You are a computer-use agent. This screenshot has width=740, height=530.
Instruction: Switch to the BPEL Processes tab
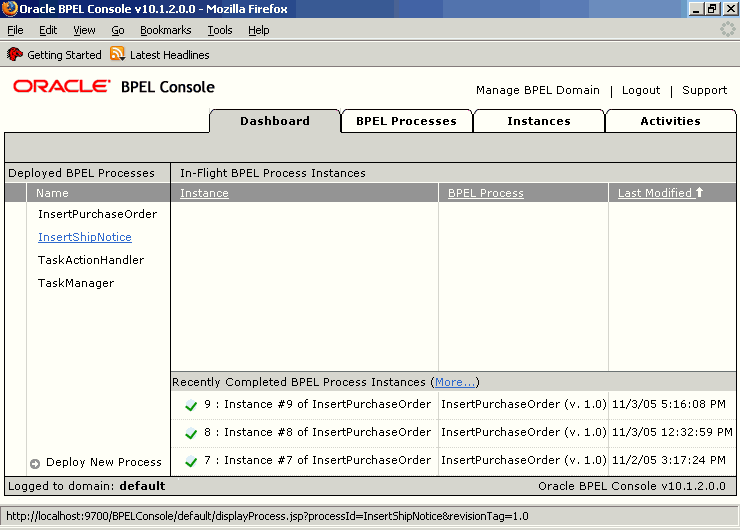coord(406,121)
